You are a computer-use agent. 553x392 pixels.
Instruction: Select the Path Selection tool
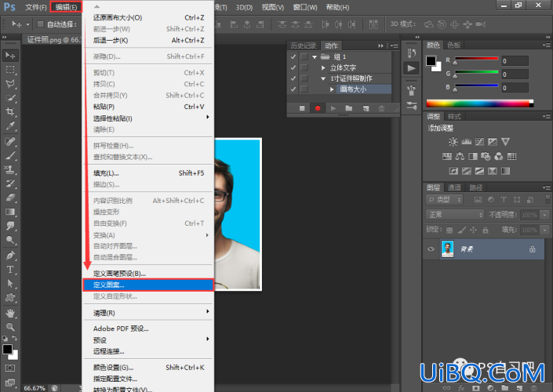click(10, 284)
